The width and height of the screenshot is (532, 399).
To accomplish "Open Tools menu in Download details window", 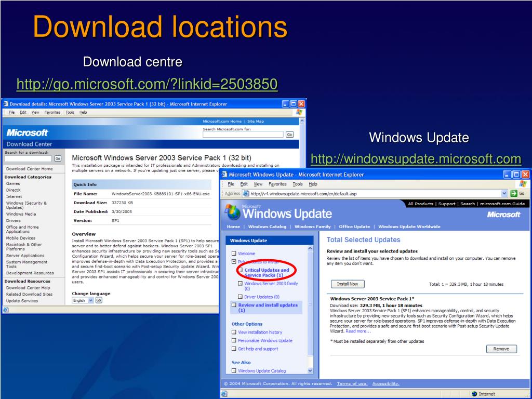I will [x=70, y=112].
